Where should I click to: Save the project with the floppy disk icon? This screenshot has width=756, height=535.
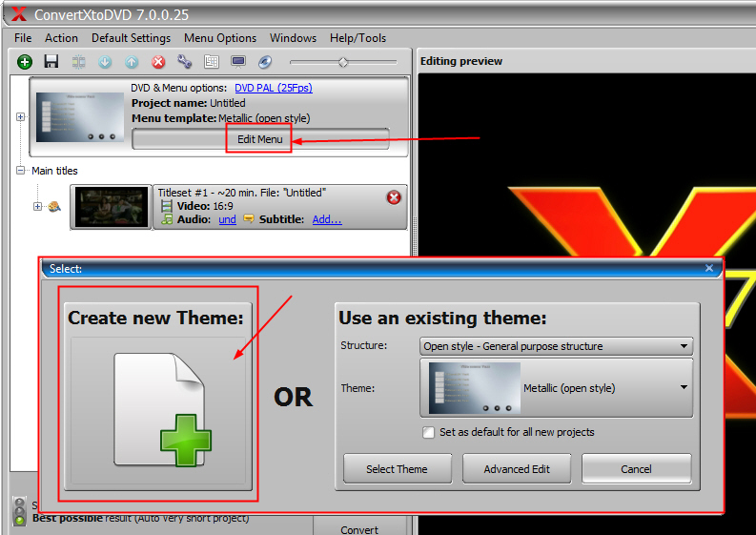[51, 61]
